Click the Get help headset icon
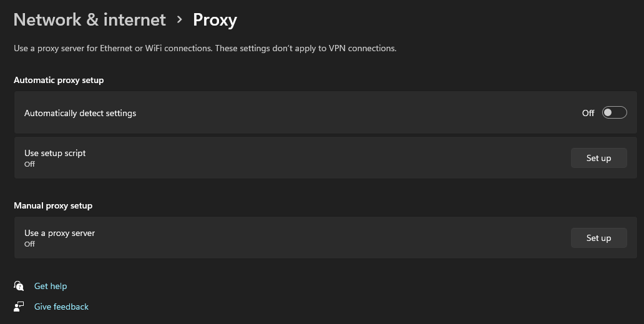 click(19, 286)
